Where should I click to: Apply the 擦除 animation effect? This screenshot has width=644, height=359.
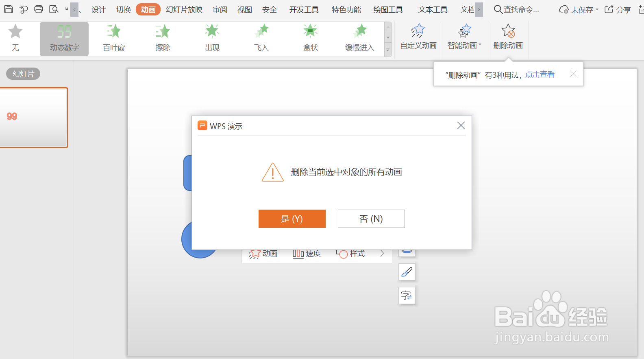[x=163, y=39]
